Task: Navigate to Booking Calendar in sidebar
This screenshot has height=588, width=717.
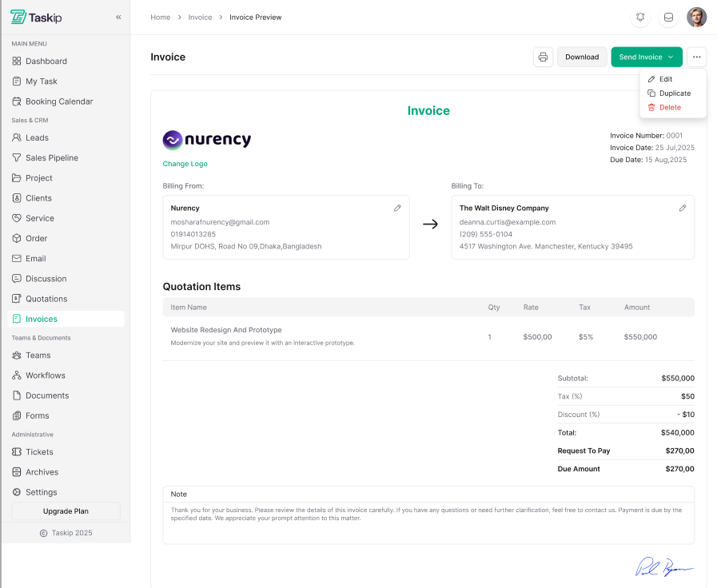Action: tap(59, 101)
